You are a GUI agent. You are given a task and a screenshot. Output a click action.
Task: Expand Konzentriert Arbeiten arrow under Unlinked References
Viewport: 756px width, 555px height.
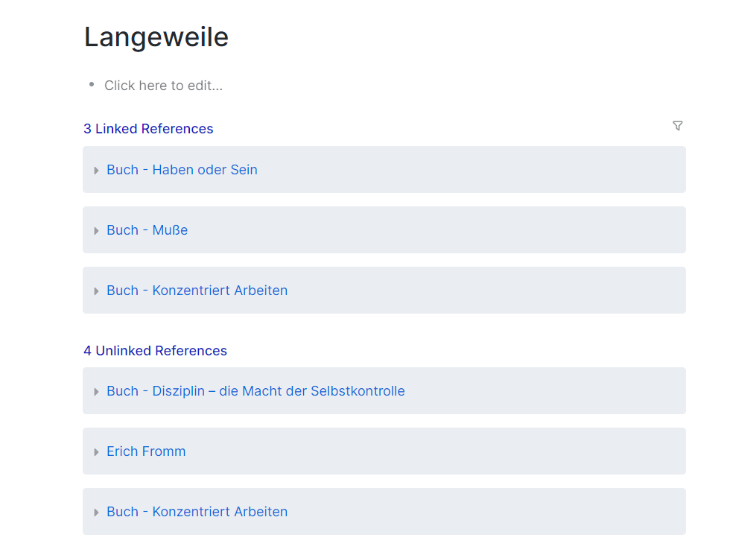tap(97, 513)
